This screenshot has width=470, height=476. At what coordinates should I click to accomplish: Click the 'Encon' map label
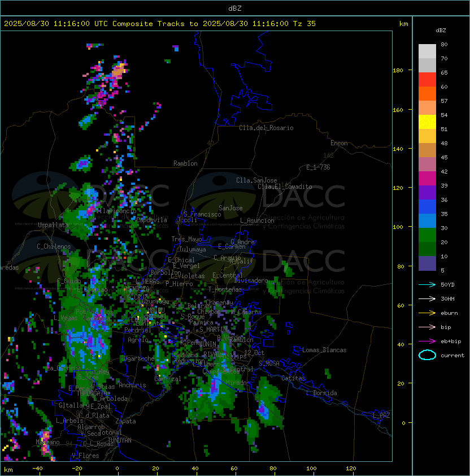(339, 143)
